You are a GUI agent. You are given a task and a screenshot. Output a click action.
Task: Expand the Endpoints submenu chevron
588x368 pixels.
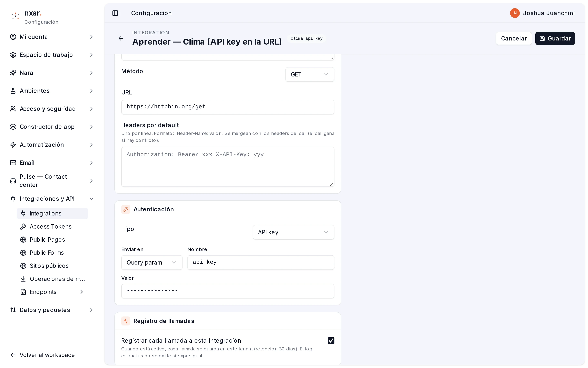[x=82, y=292]
